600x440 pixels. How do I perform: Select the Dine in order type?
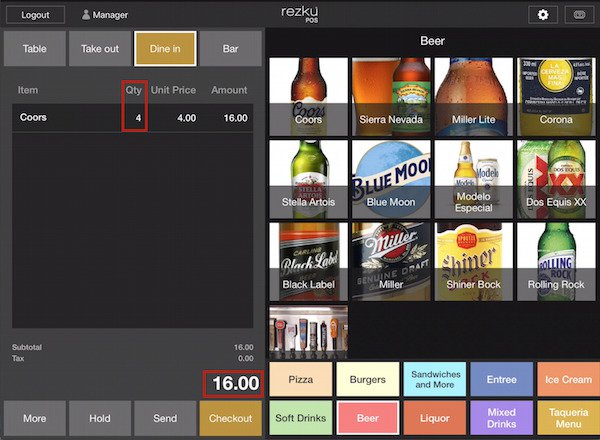[x=165, y=49]
